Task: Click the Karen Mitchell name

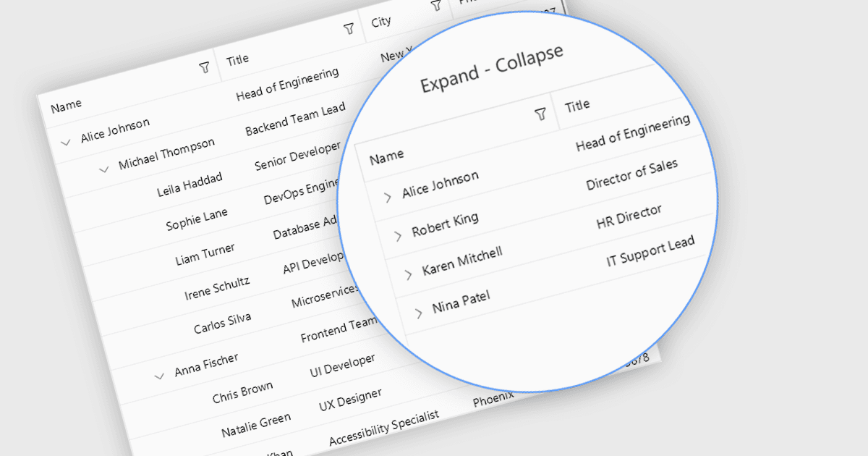Action: tap(462, 261)
